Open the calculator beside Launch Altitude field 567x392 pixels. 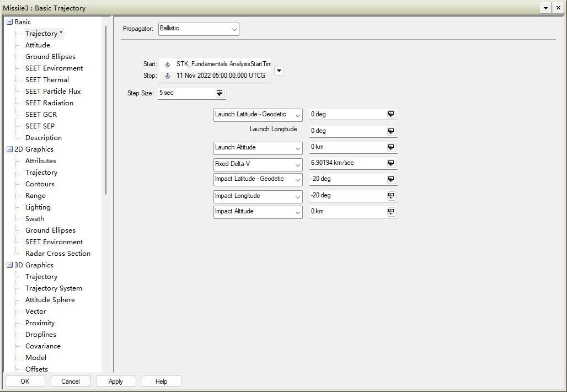point(391,147)
